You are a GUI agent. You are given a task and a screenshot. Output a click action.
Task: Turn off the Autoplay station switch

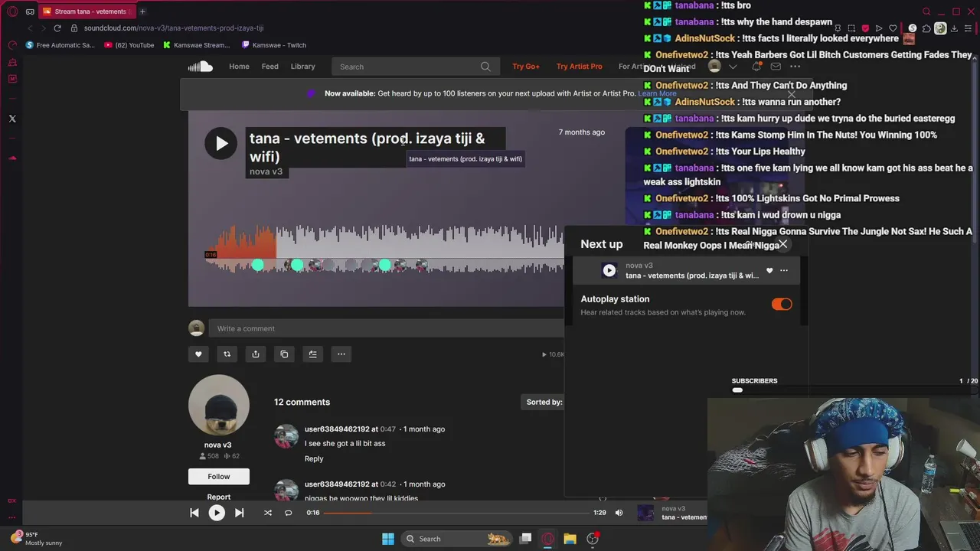click(782, 304)
